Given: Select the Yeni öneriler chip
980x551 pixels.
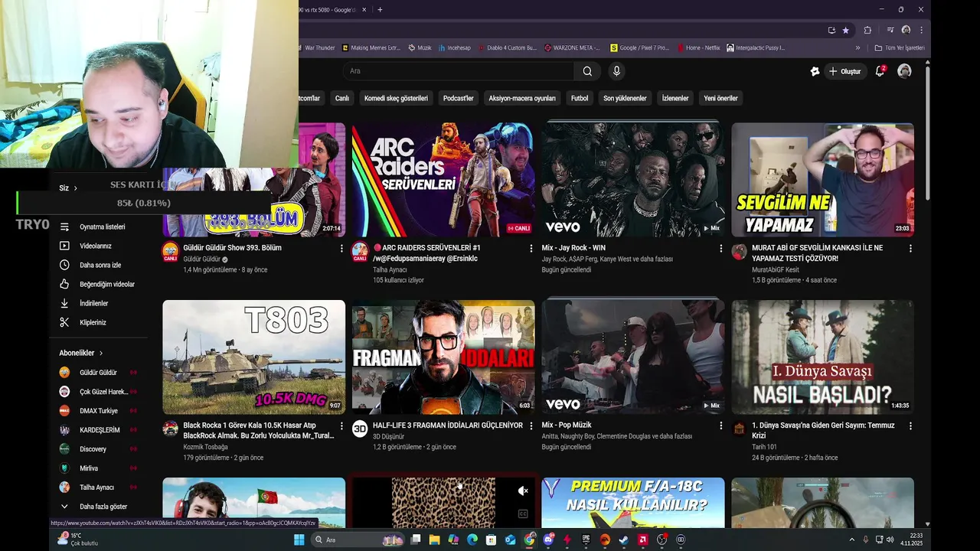Looking at the screenshot, I should 720,98.
